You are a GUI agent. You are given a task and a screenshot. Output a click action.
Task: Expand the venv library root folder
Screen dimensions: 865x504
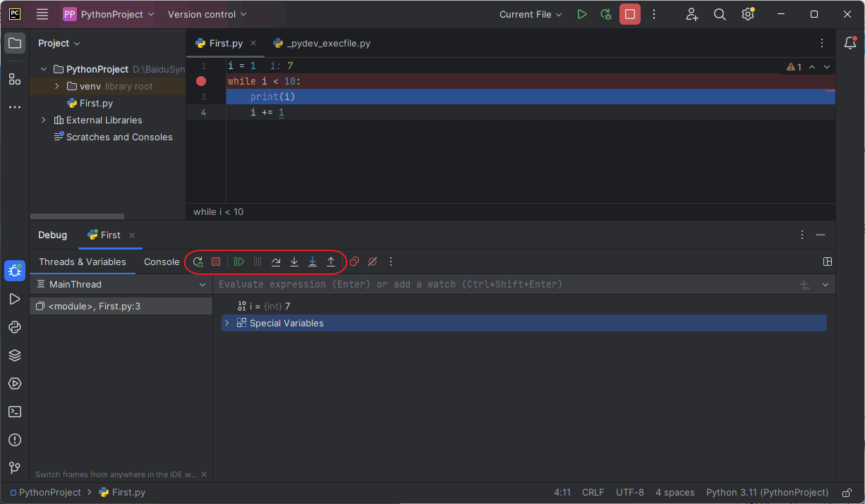pos(57,86)
